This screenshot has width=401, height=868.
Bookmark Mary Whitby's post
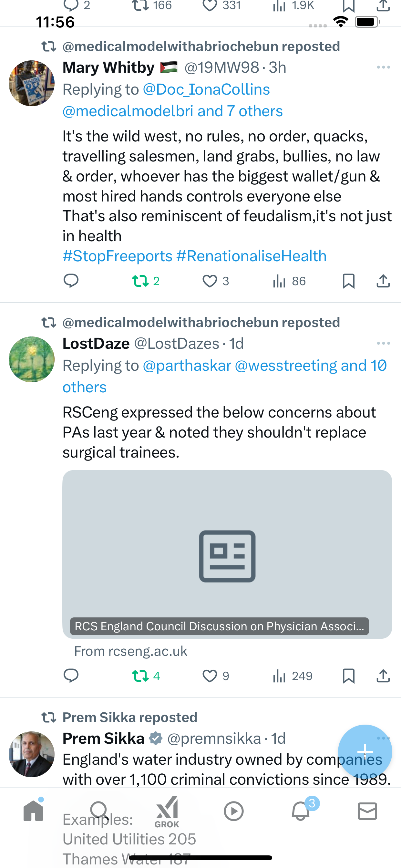[x=348, y=281]
